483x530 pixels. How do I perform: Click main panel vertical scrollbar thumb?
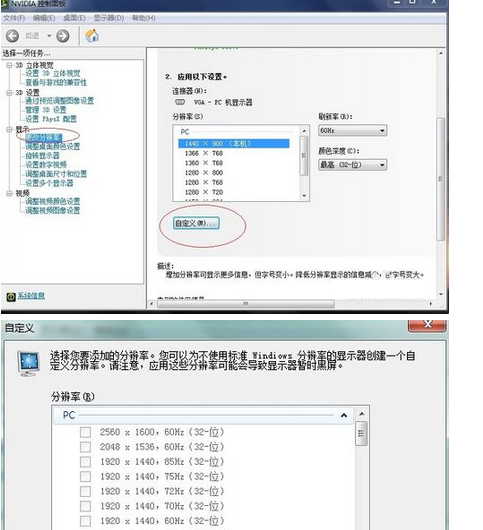(x=440, y=178)
